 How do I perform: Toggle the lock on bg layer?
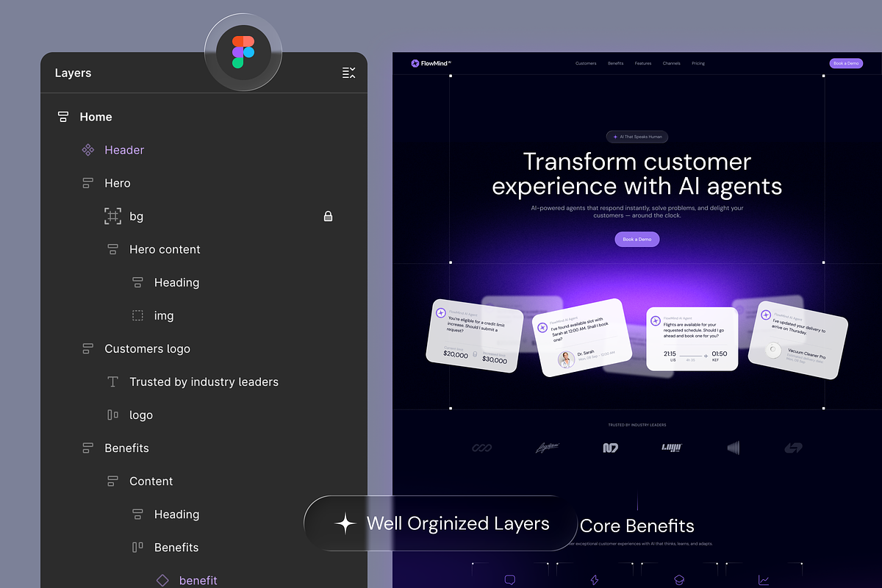coord(329,216)
